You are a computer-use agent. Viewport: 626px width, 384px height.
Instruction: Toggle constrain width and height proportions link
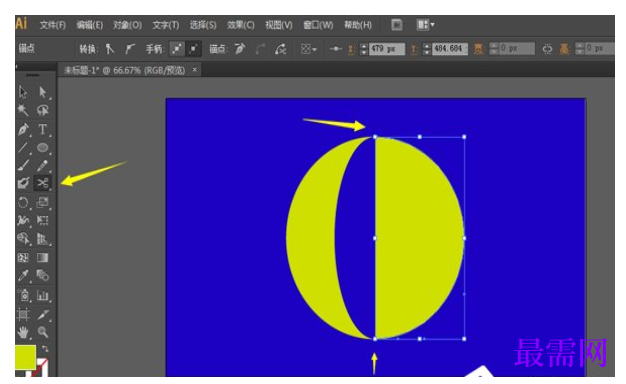pyautogui.click(x=547, y=49)
